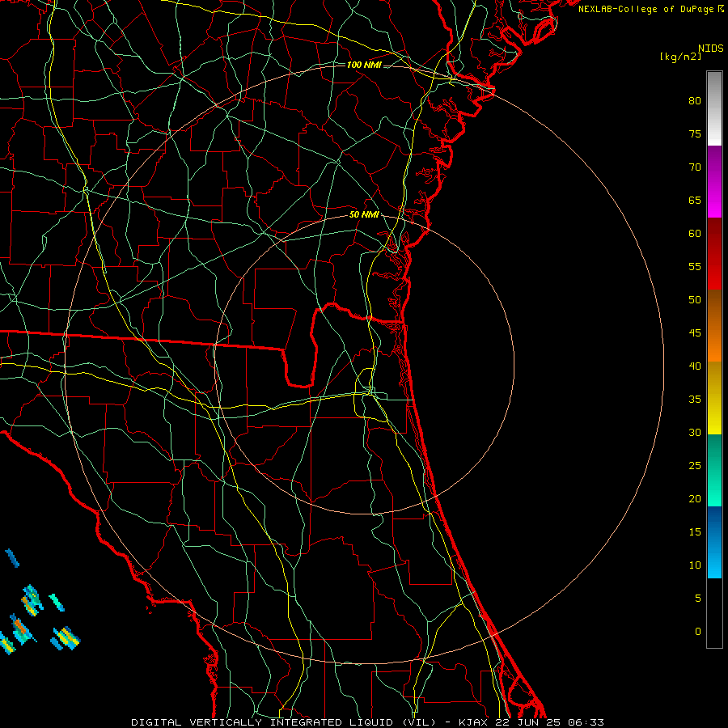Click the scale value 40
The height and width of the screenshot is (728, 728).
(x=695, y=366)
